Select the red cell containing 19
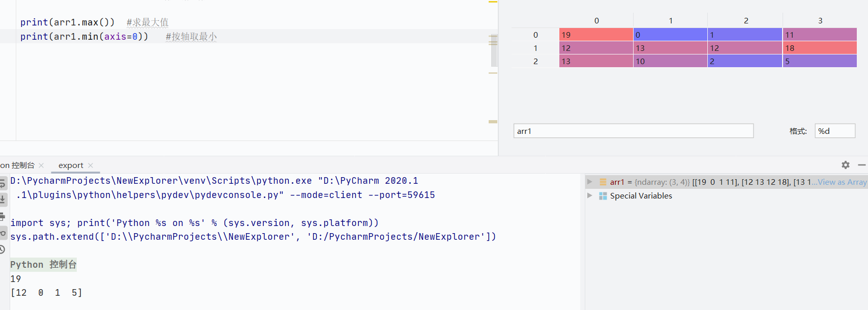868x310 pixels. [x=596, y=35]
